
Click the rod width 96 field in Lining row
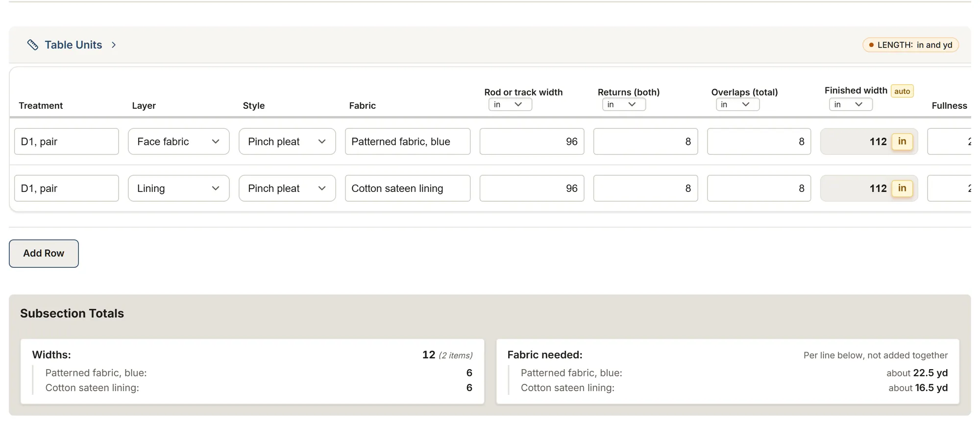click(532, 188)
